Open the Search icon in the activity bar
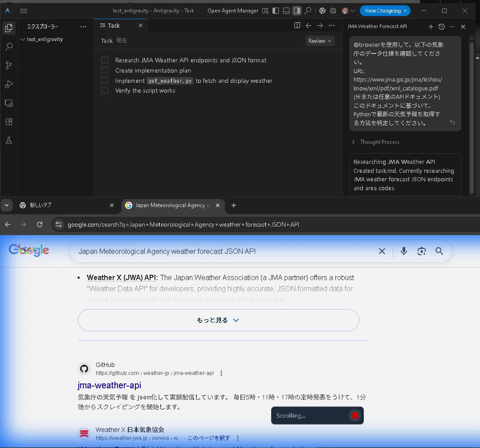This screenshot has height=448, width=480. tap(9, 47)
